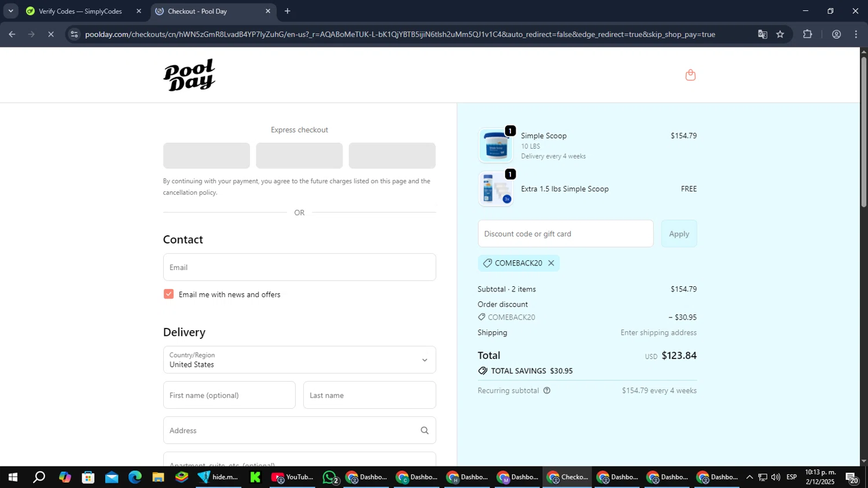Open the Mail app from the taskbar
The image size is (868, 488).
coord(112,477)
